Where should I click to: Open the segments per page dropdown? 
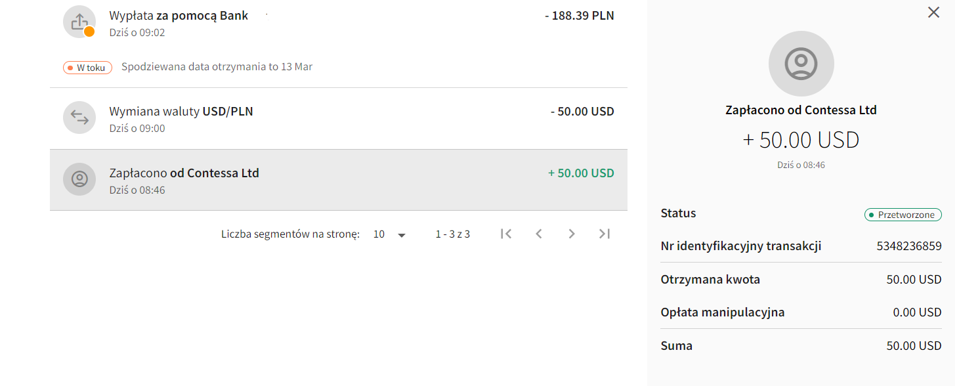point(390,234)
